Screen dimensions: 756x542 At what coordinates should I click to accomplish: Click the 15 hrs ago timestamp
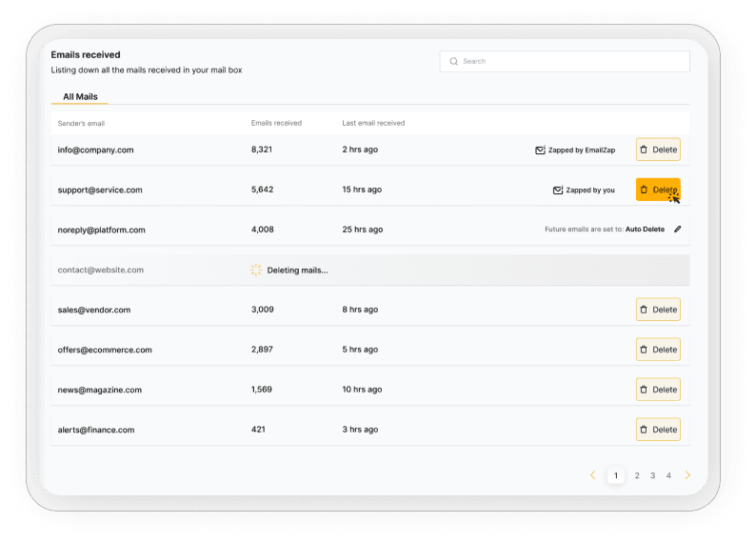(x=362, y=190)
